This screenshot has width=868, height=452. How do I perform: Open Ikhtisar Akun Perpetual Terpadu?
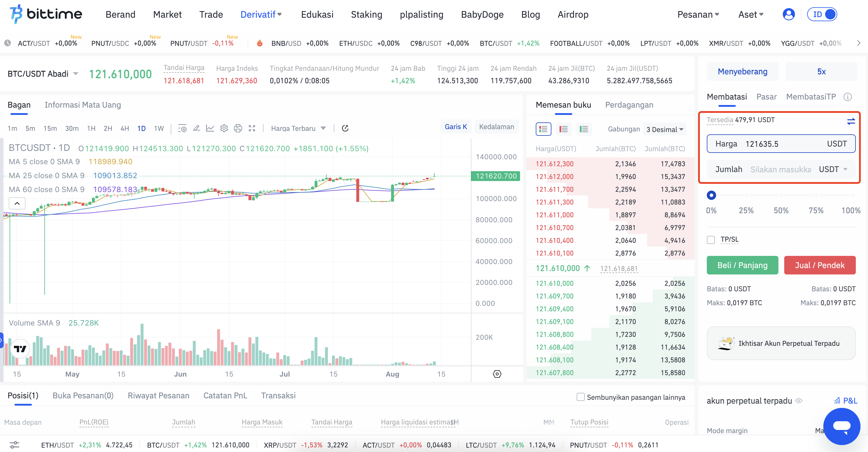pos(781,343)
